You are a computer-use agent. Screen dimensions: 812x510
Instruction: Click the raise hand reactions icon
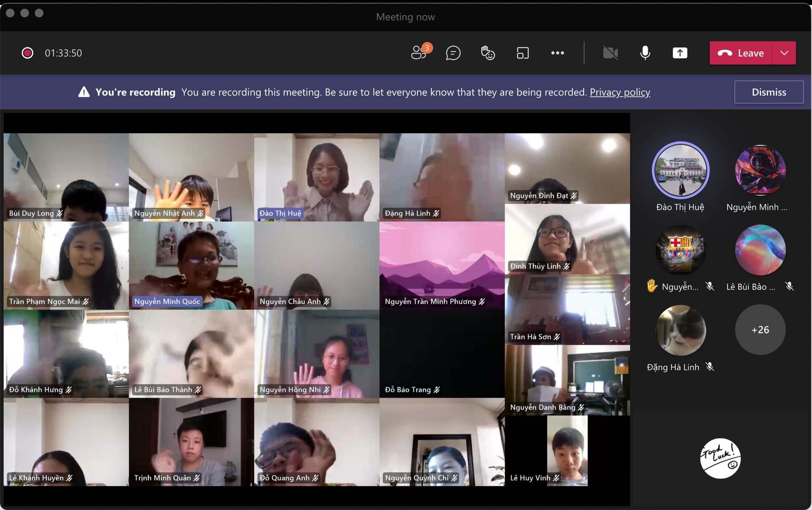(x=488, y=53)
